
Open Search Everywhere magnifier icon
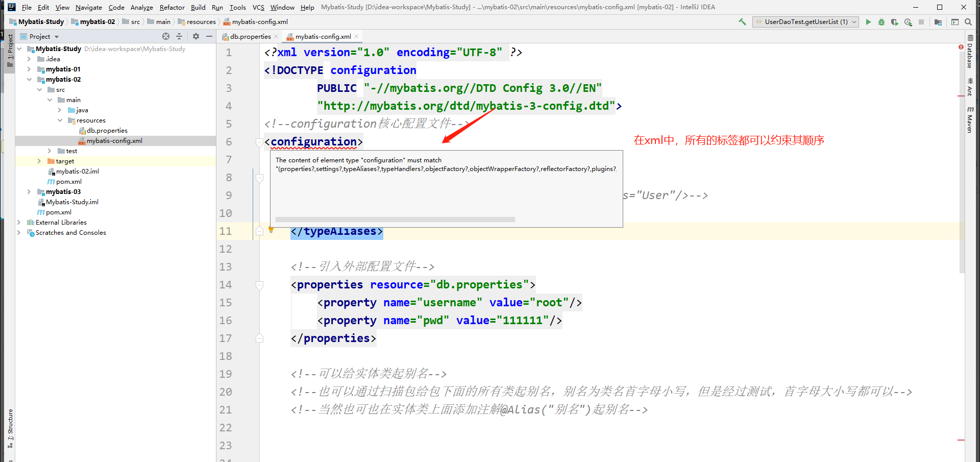(968, 22)
